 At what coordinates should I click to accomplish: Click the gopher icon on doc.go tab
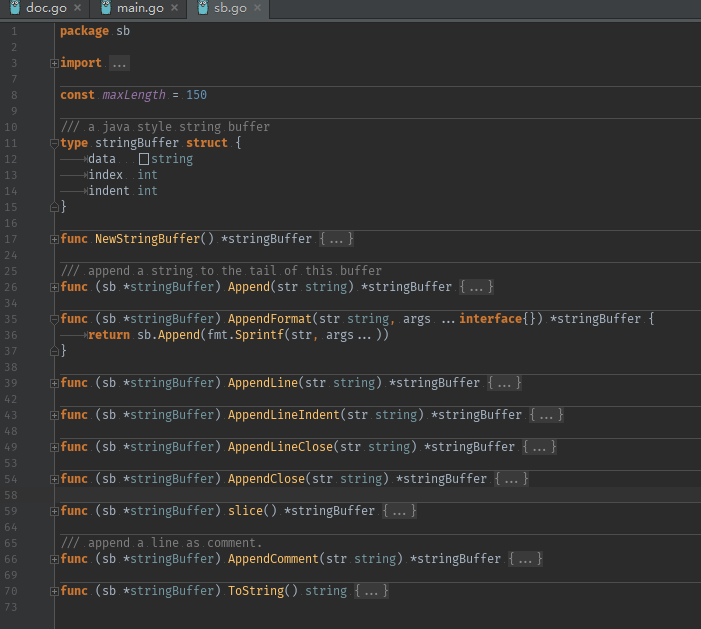15,8
